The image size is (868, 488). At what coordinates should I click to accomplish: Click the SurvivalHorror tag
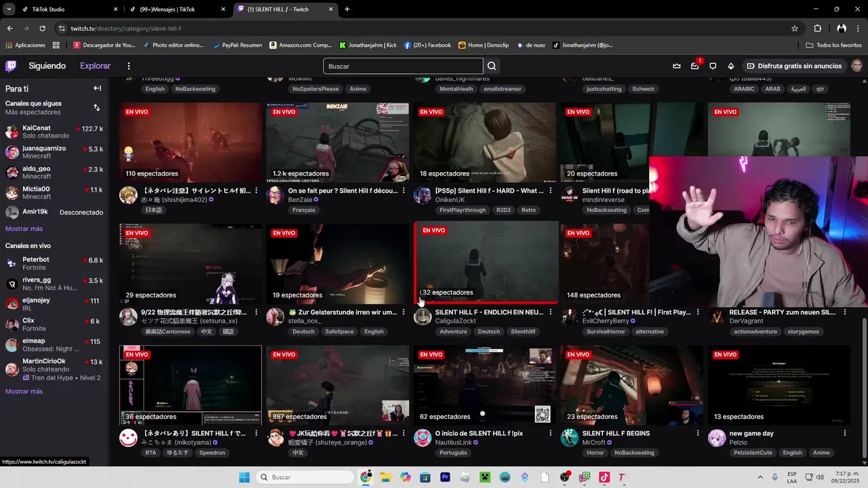pyautogui.click(x=606, y=331)
